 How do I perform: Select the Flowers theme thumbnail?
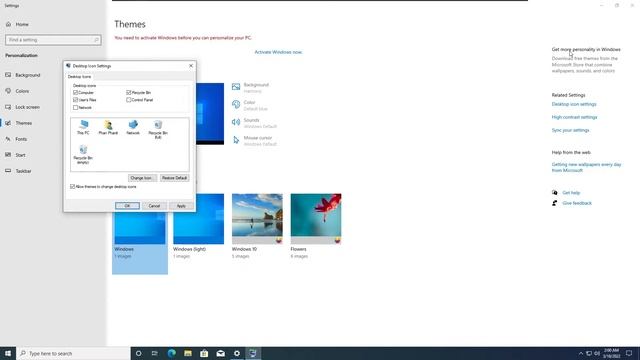tap(316, 219)
